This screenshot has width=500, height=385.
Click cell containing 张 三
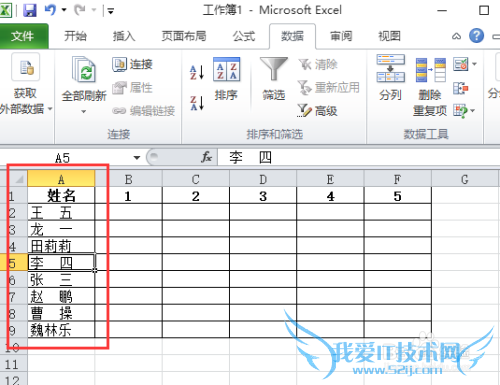[x=61, y=280]
